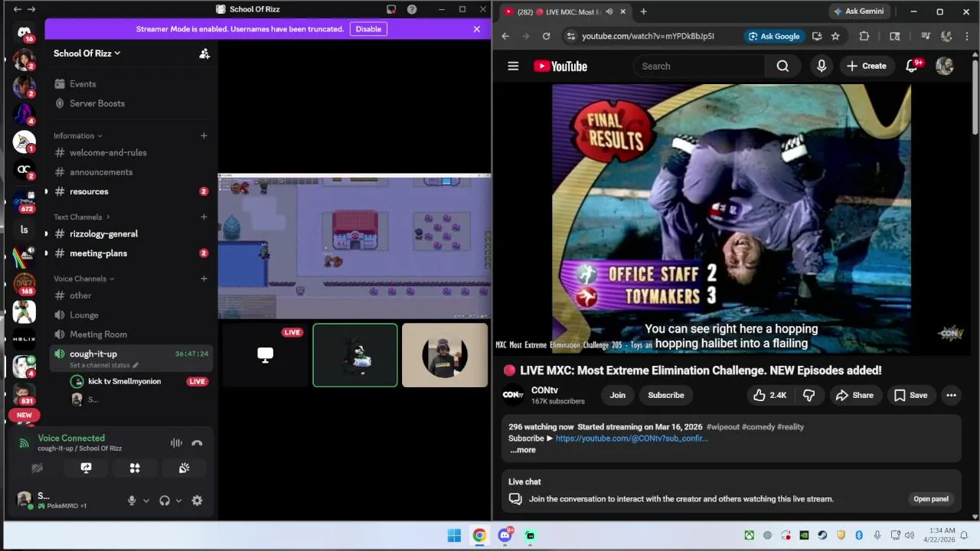
Task: Open YouTube Create button
Action: 867,66
